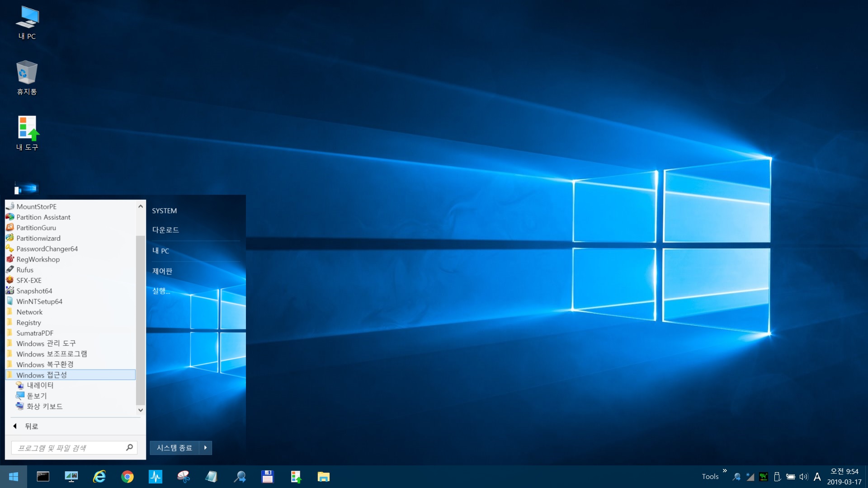Open the scissors snipping taskbar app
This screenshot has width=868, height=488.
click(x=184, y=477)
